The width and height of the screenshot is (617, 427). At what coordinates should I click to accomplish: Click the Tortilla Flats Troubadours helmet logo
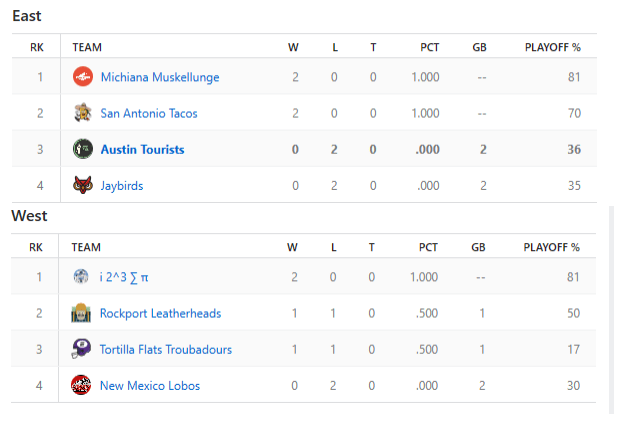pyautogui.click(x=81, y=349)
